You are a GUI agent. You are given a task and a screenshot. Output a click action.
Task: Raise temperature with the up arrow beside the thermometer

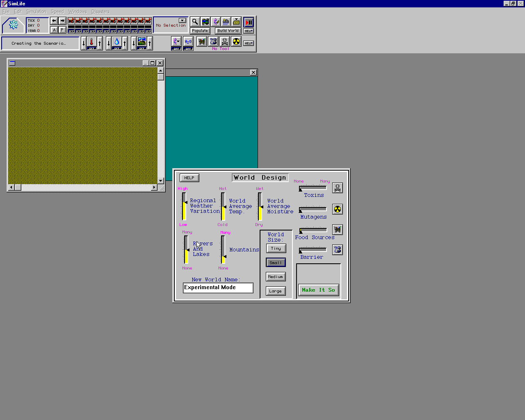tap(100, 43)
